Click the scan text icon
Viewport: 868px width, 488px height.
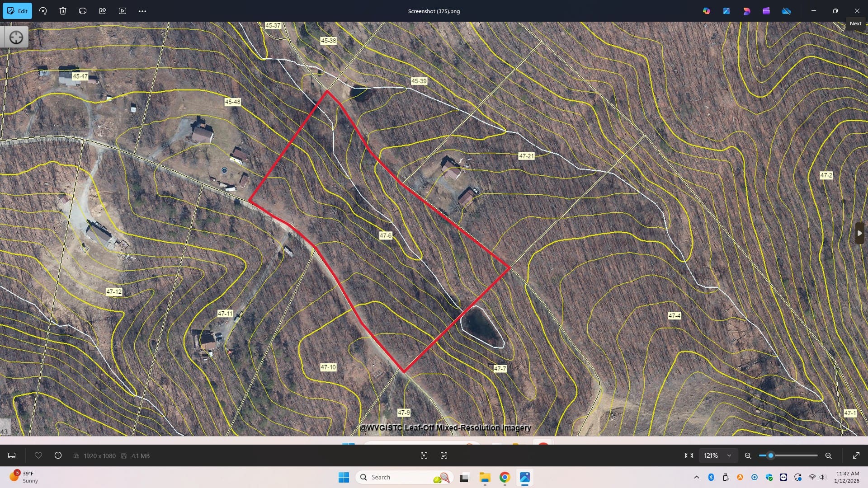[444, 455]
